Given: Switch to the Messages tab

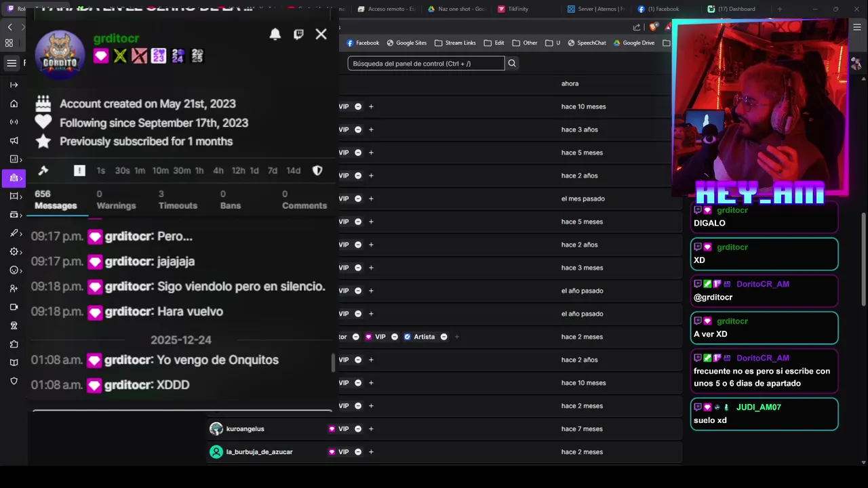Looking at the screenshot, I should pyautogui.click(x=56, y=199).
